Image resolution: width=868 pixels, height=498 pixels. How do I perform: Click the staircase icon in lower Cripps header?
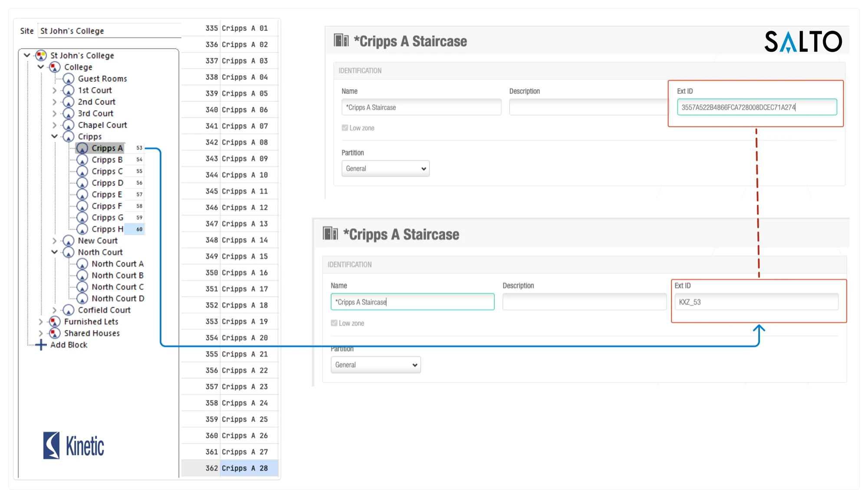pos(330,234)
